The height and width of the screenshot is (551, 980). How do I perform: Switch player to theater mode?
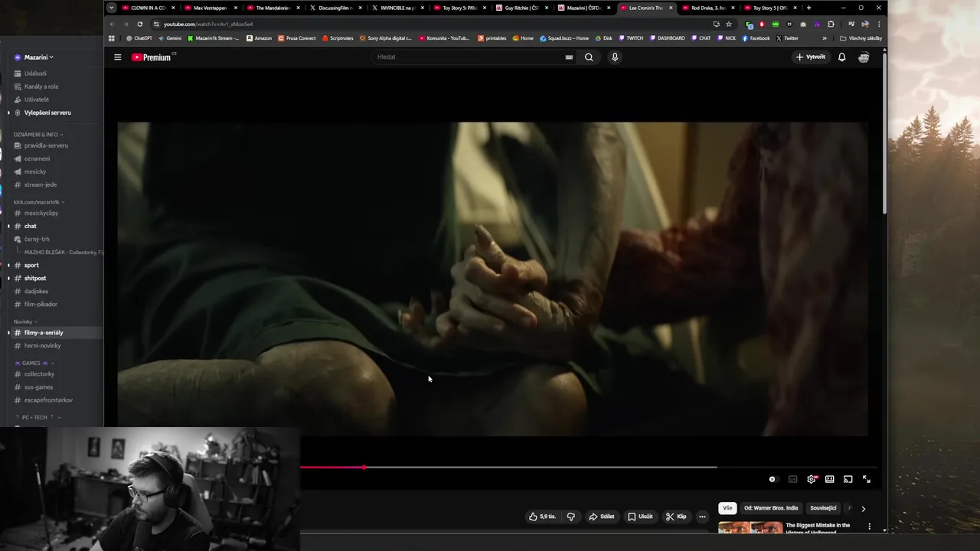coord(829,479)
